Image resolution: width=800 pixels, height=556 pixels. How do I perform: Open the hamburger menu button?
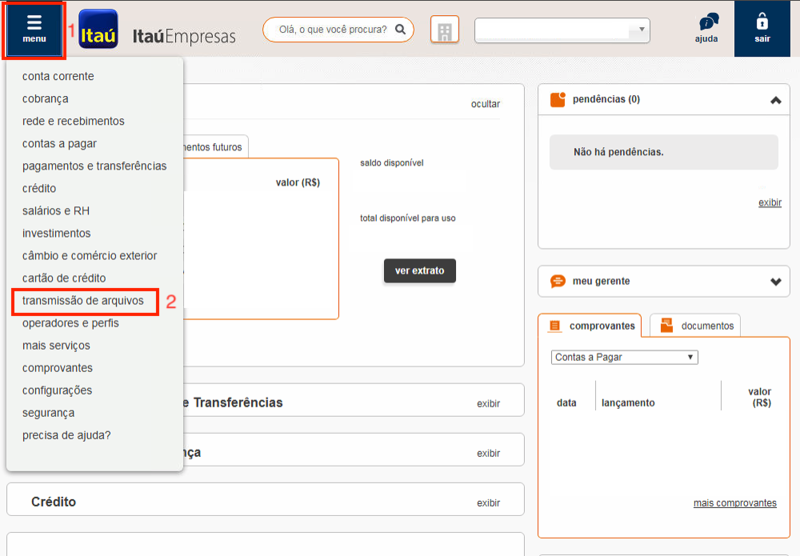click(x=34, y=30)
